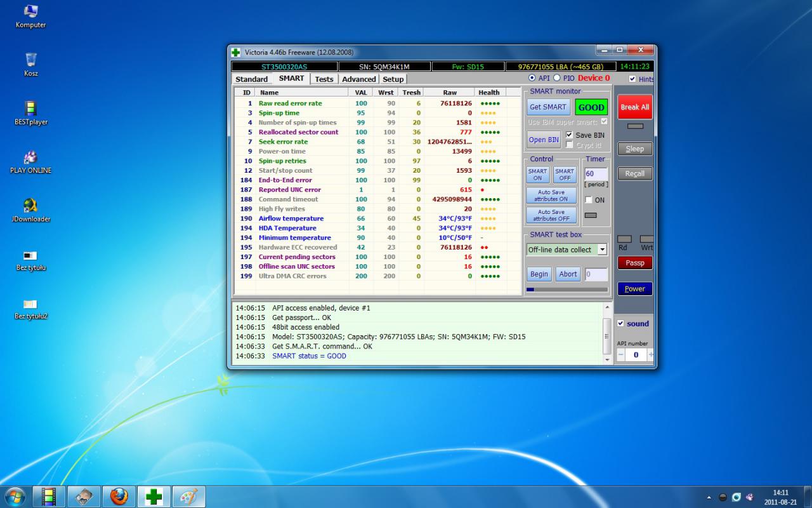Screen dimensions: 812x508
Task: Launch Firefox from the taskbar
Action: (119, 496)
